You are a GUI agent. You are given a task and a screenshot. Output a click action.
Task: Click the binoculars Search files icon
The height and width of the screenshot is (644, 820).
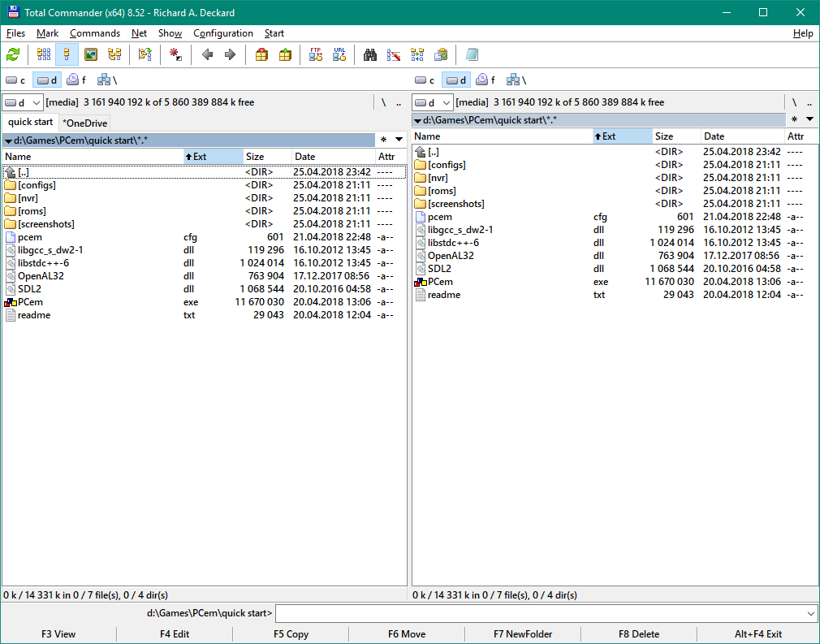370,55
